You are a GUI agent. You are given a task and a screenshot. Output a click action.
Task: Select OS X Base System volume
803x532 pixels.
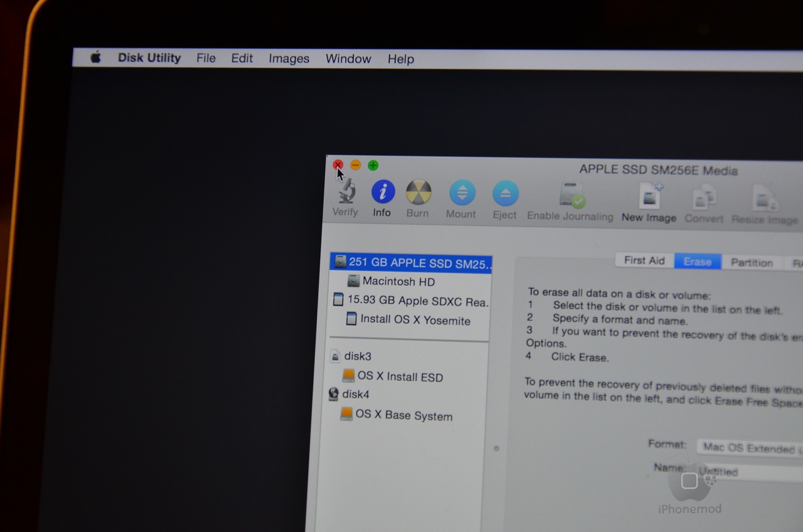404,415
